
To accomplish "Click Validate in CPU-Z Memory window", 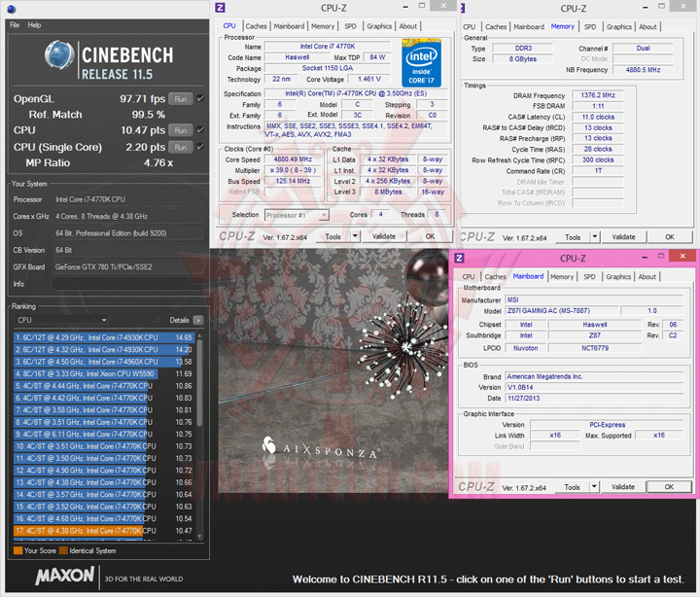I will (x=623, y=236).
